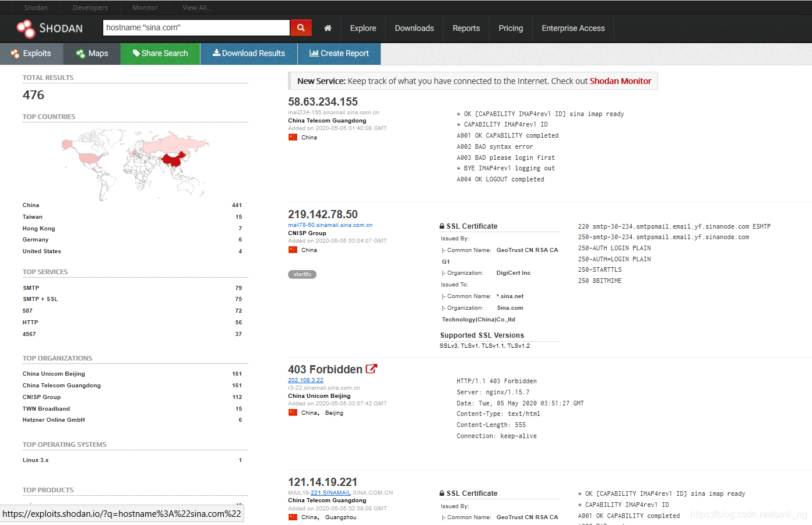Screen dimensions: 812x525
Task: Open result 219.142.78.50
Action: 323,214
